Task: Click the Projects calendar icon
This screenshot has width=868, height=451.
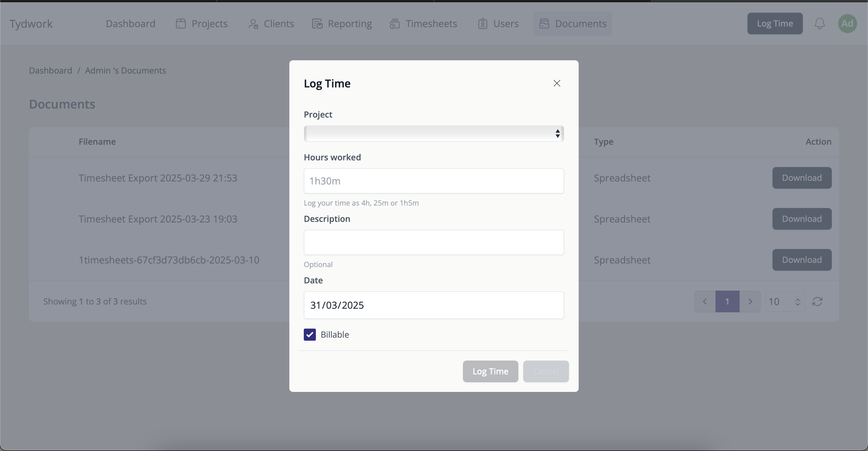Action: (181, 24)
